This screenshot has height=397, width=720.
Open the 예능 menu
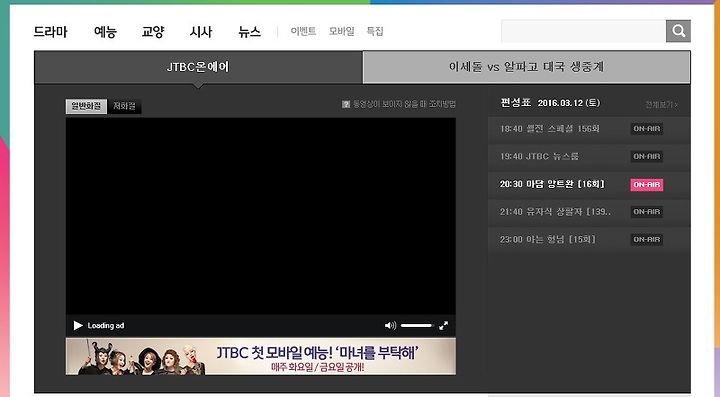[x=105, y=32]
